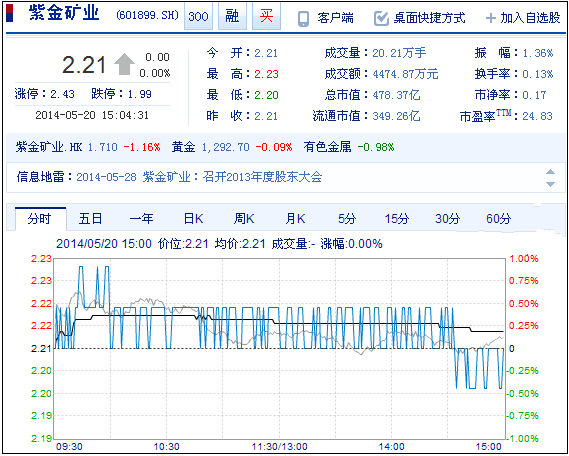Screen dimensions: 569x456
Task: Click the 最高 value 2.23
Action: coord(266,74)
